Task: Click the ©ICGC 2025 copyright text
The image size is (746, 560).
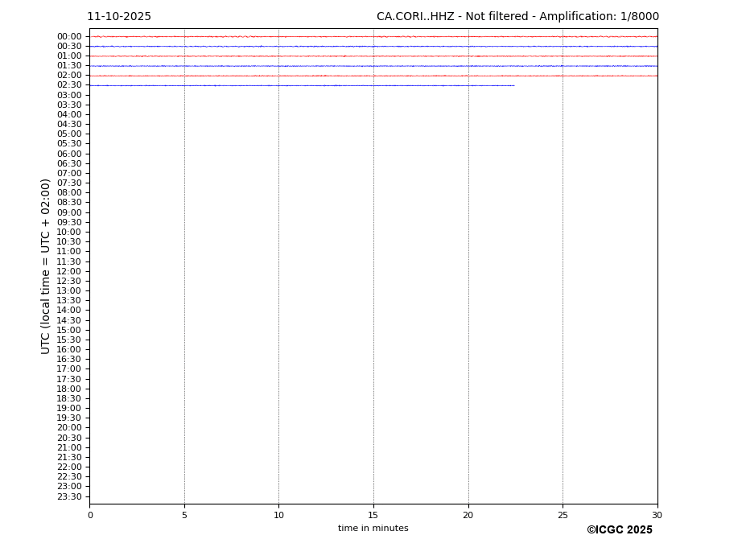Action: (x=619, y=530)
